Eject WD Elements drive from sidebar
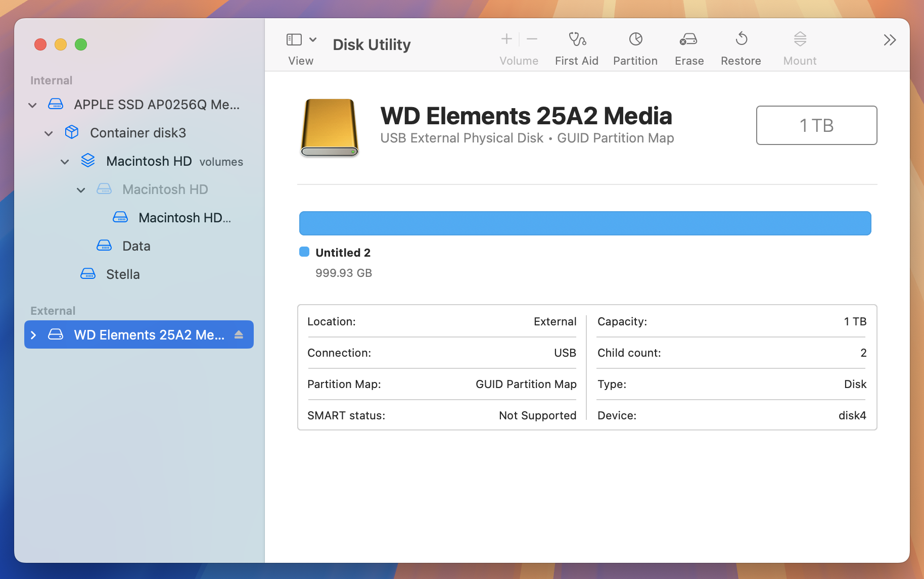Image resolution: width=924 pixels, height=579 pixels. (x=239, y=334)
